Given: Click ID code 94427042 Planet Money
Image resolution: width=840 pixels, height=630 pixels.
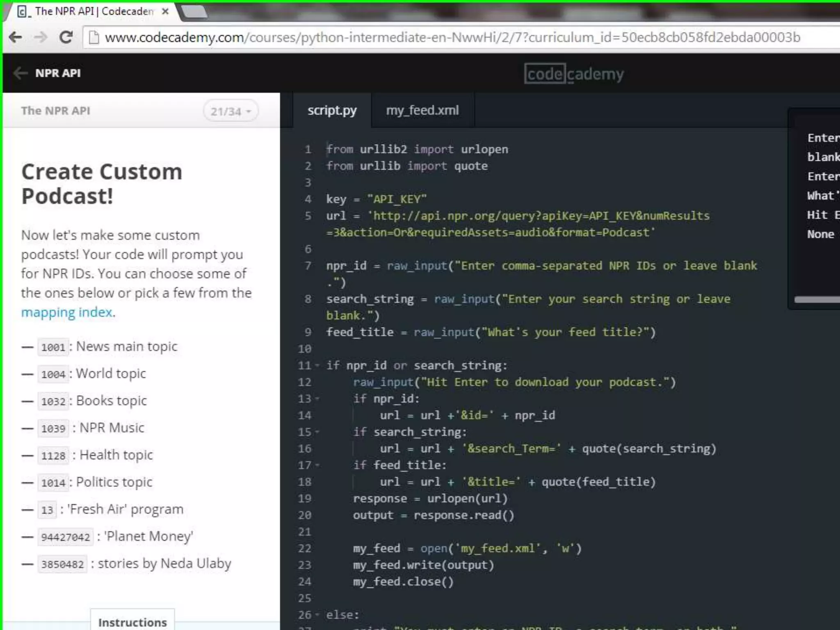Looking at the screenshot, I should pos(65,537).
